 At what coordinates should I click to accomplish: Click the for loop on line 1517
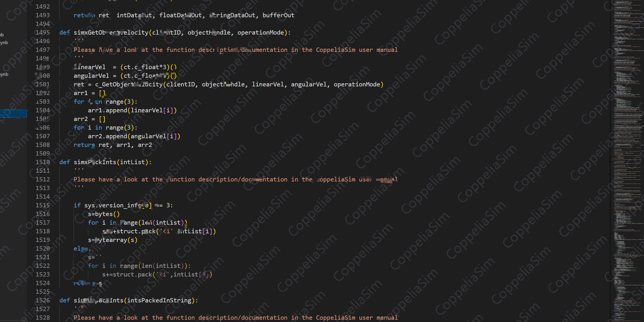click(x=138, y=223)
